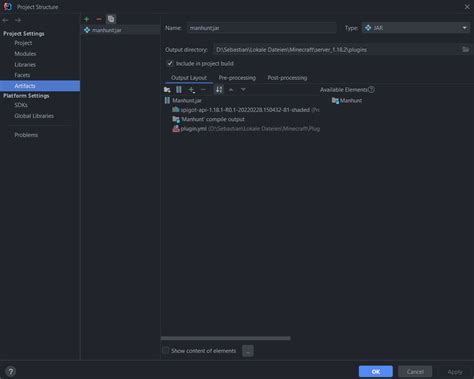Viewport: 474px width, 379px height.
Task: Click into the artifact Name field
Action: point(262,28)
